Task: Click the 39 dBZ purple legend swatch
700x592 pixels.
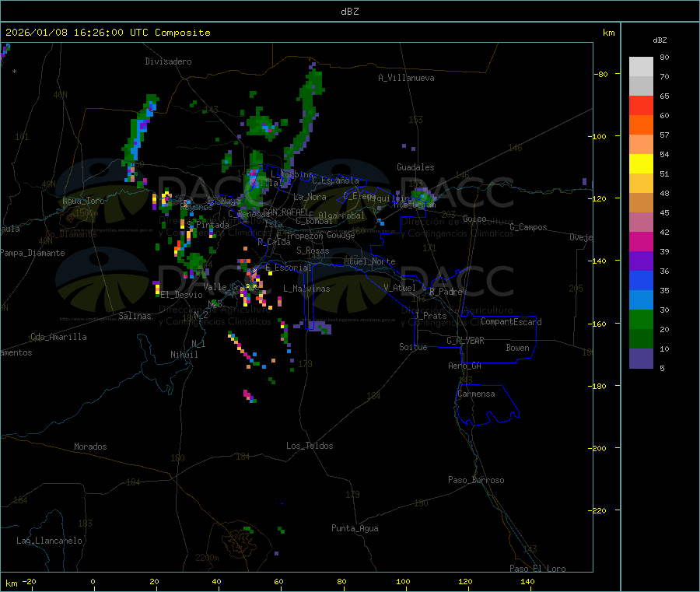Action: pos(641,261)
